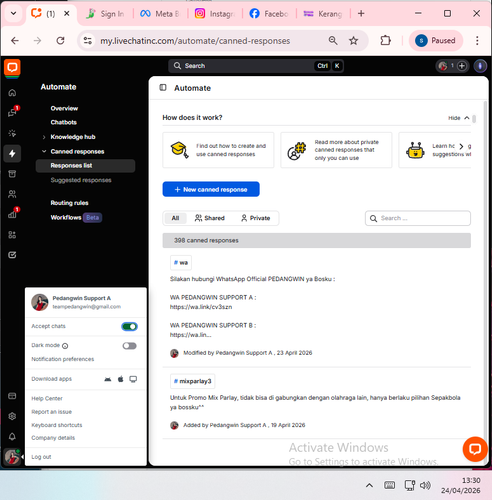The image size is (492, 500).
Task: Click the top Search bar with Ctrl K
Action: tap(256, 66)
